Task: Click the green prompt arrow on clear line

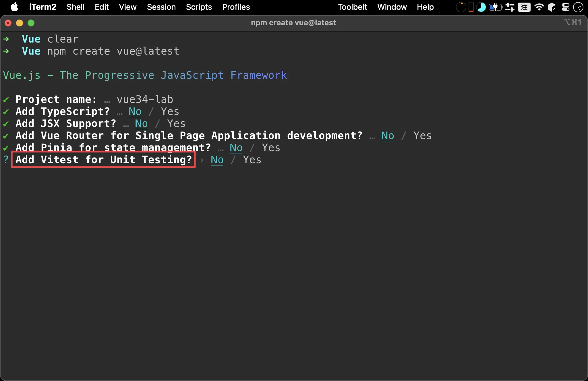Action: click(x=6, y=39)
